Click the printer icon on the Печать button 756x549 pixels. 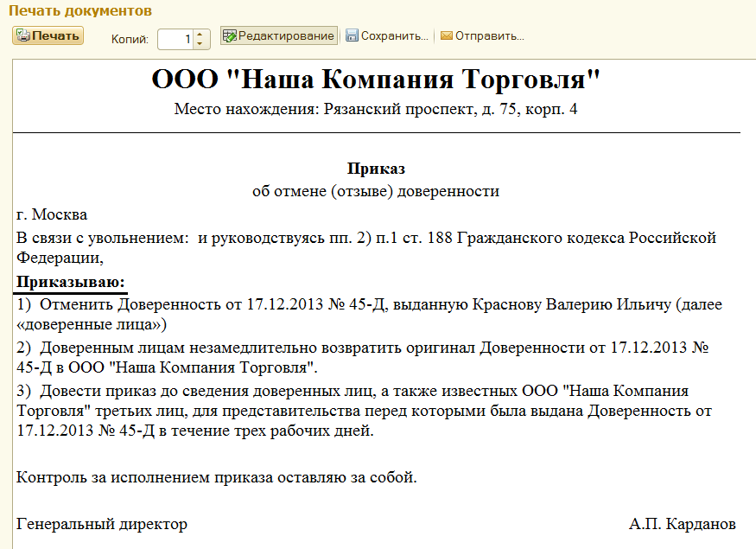(23, 35)
